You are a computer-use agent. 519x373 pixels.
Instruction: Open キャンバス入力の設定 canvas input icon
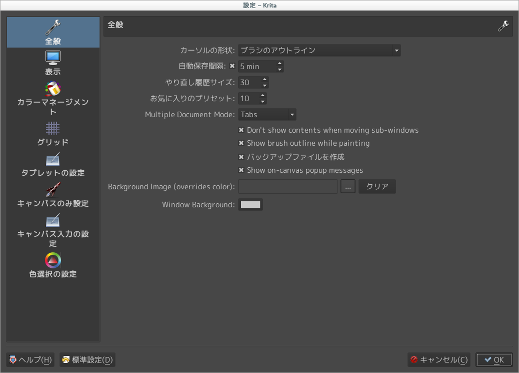pyautogui.click(x=53, y=220)
